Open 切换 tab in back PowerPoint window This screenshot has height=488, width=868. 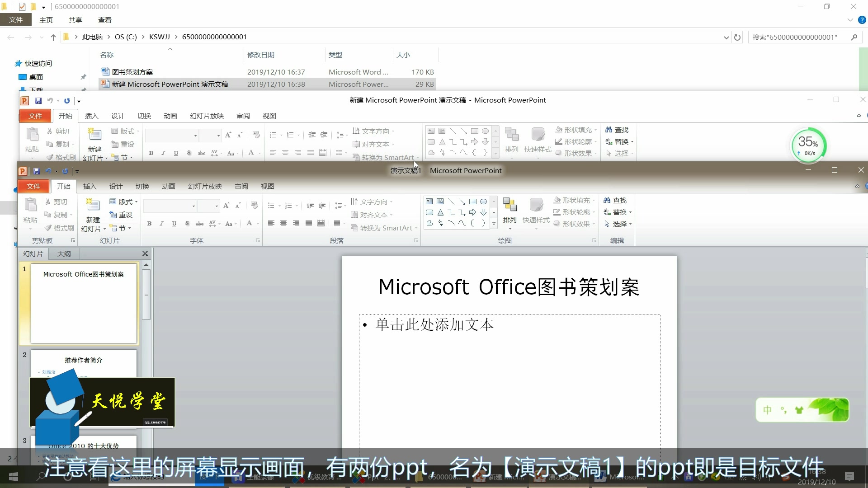coord(144,116)
